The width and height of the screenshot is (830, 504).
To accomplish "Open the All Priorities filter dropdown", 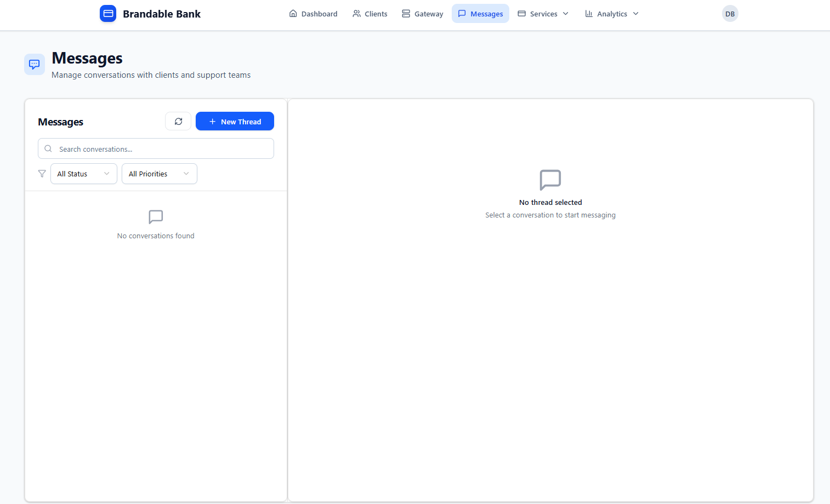I will [159, 174].
